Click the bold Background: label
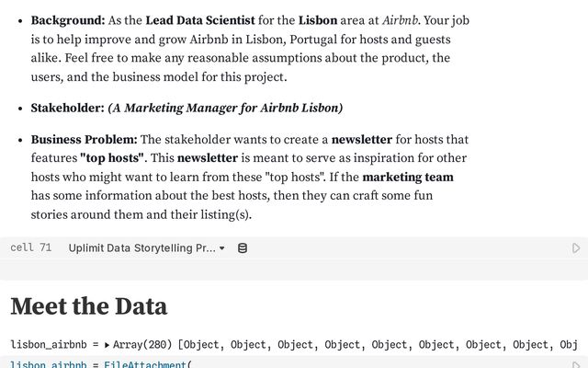This screenshot has height=368, width=588. click(68, 20)
